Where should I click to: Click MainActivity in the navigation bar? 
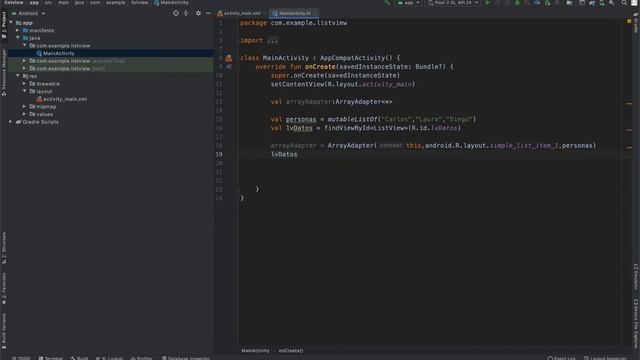(171, 3)
